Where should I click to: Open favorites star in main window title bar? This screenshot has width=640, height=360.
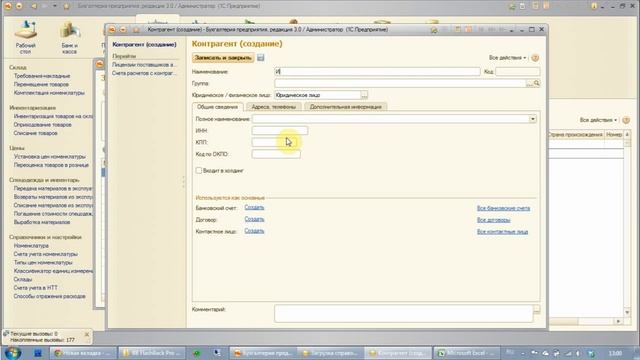pyautogui.click(x=67, y=6)
